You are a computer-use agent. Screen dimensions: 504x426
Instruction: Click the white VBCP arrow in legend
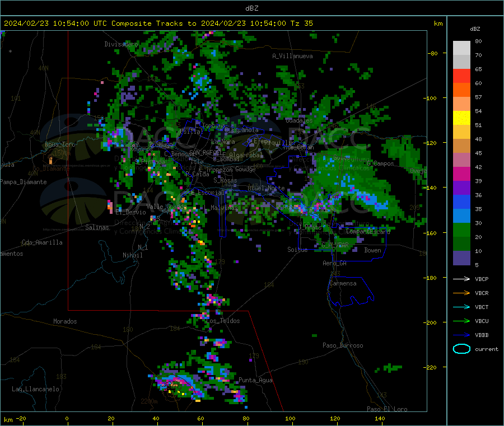pos(461,279)
